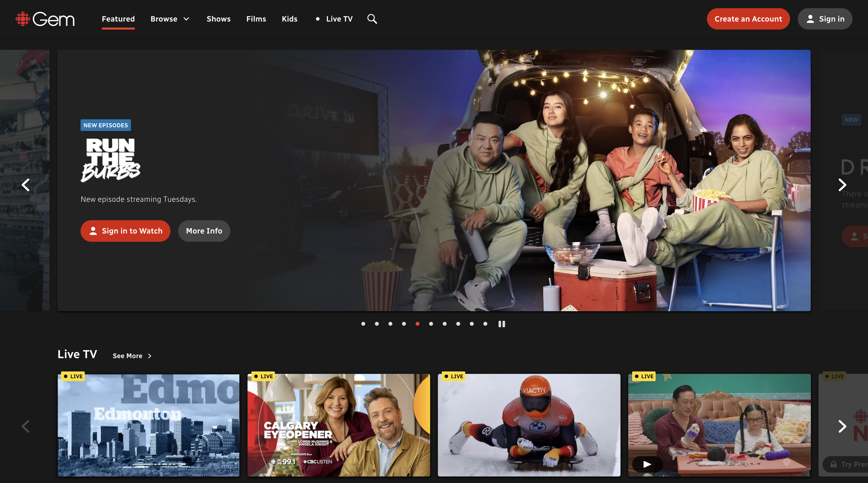The width and height of the screenshot is (868, 483).
Task: Click the NEW EPISODES badge
Action: [106, 125]
